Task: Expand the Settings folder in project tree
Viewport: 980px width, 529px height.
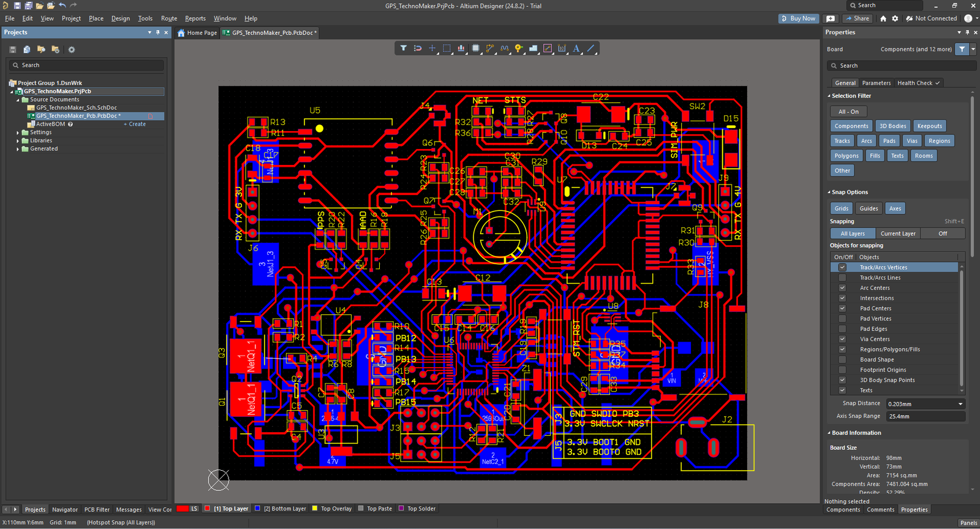Action: pos(18,132)
